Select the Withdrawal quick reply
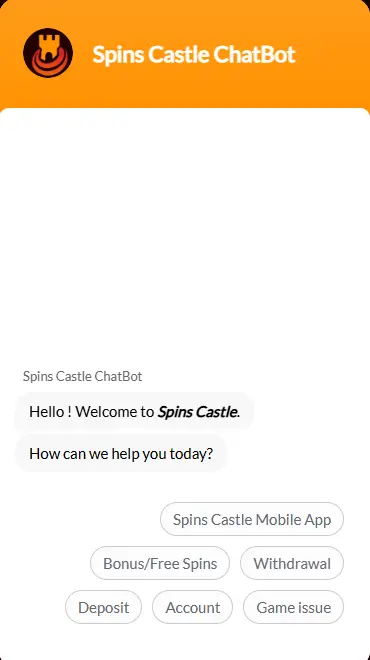 (292, 563)
